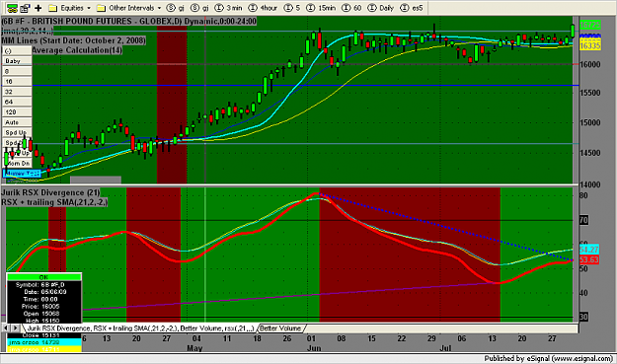Click the yellow 16335 price marker
The image size is (617, 364).
point(589,45)
